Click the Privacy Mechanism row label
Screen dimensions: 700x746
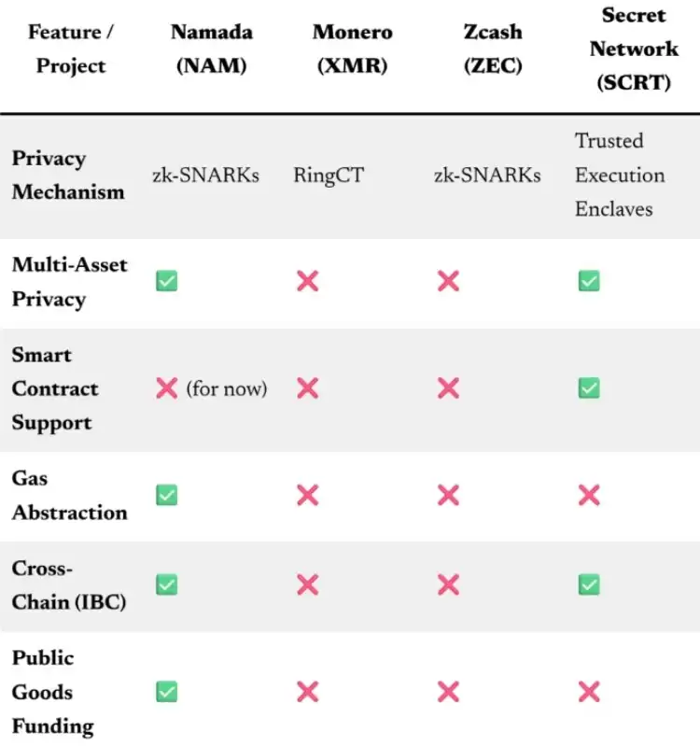(x=67, y=175)
